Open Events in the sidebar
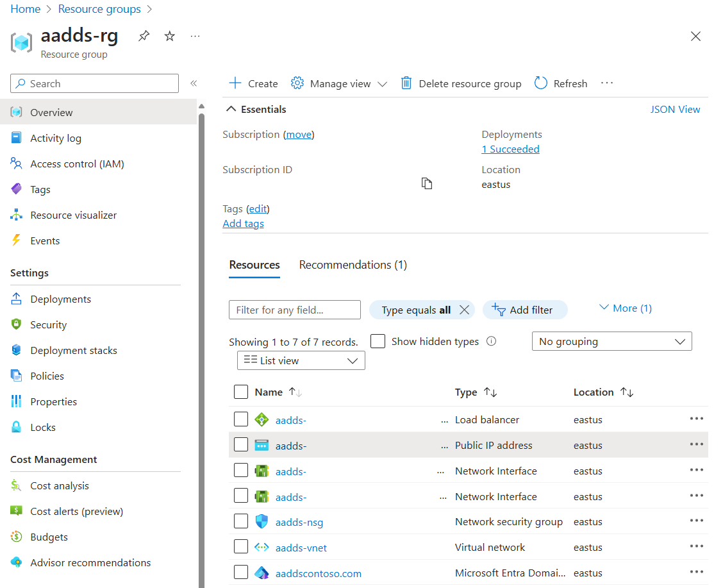 44,240
